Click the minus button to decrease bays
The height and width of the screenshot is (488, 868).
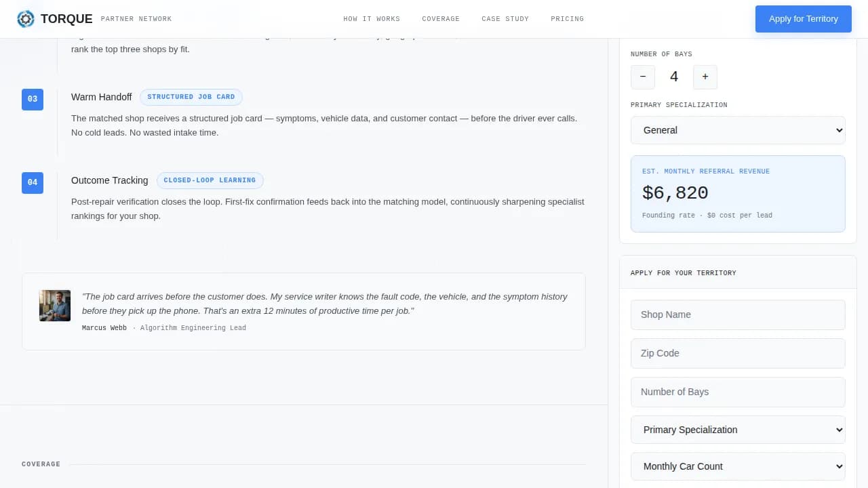(642, 77)
